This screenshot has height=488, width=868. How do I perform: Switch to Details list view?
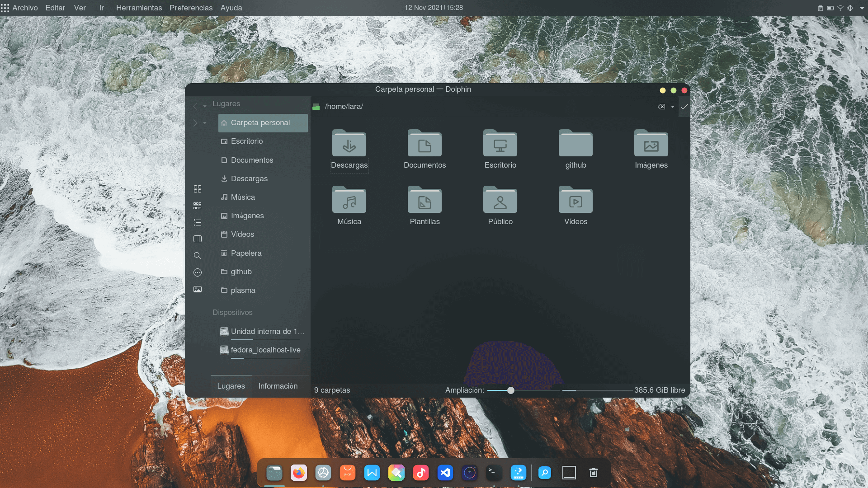pyautogui.click(x=198, y=222)
